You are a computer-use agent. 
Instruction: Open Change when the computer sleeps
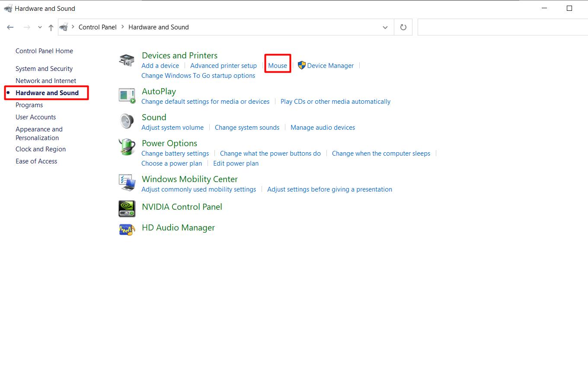pos(381,154)
